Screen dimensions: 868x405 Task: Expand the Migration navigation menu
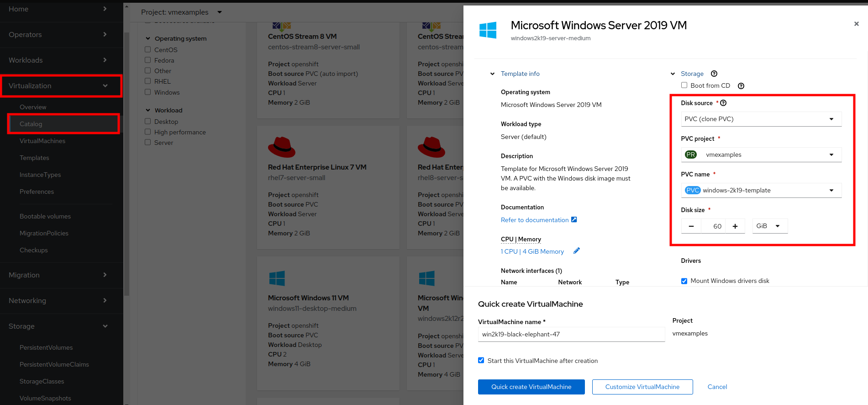(x=61, y=275)
